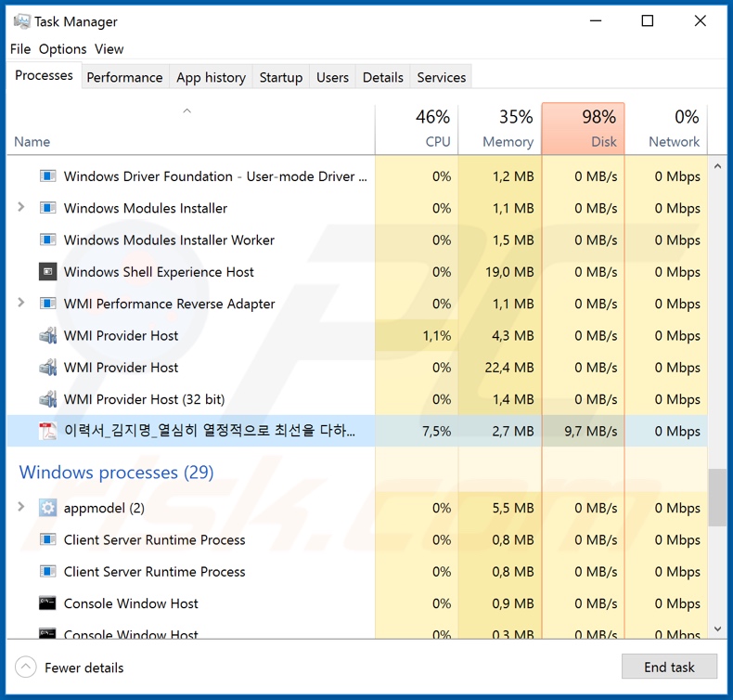Switch to the Details tab

383,77
